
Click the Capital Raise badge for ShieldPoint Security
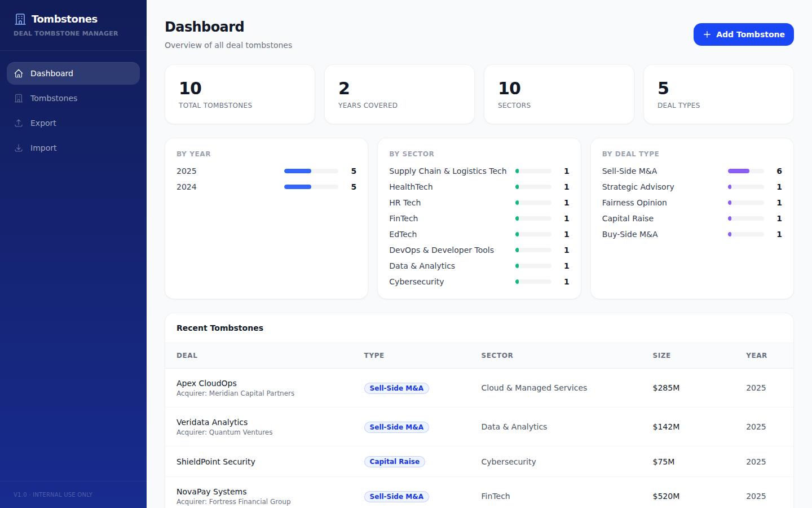point(394,462)
